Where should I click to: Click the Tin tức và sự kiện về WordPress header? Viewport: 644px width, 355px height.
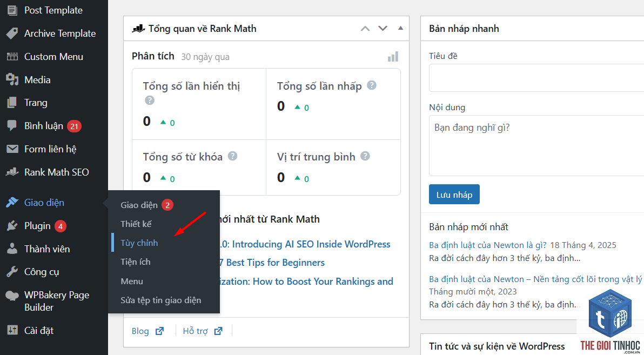[x=497, y=346]
